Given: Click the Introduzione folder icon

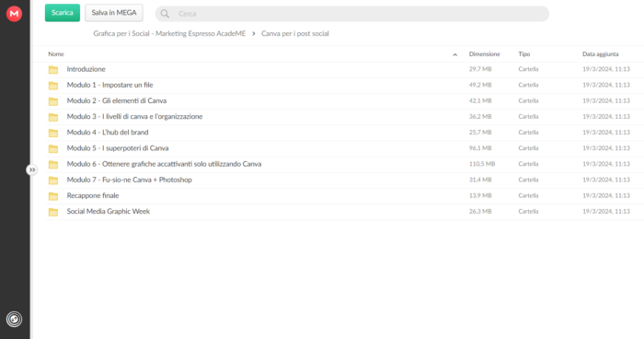Looking at the screenshot, I should (53, 69).
